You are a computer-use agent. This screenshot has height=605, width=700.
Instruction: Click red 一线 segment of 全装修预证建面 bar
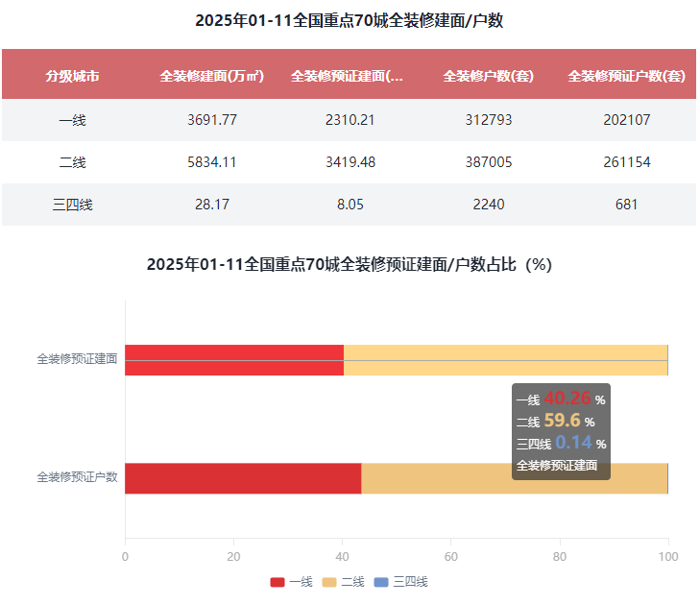click(x=233, y=360)
